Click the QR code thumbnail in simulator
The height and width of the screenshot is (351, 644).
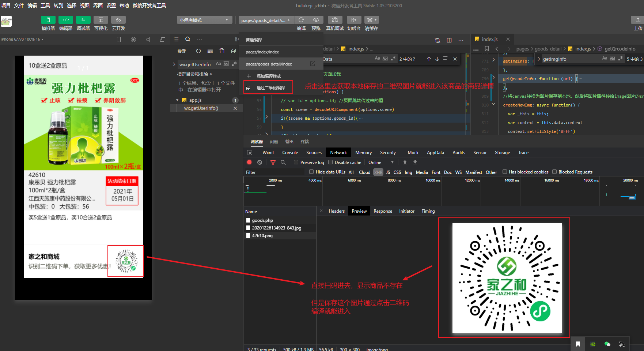[126, 261]
